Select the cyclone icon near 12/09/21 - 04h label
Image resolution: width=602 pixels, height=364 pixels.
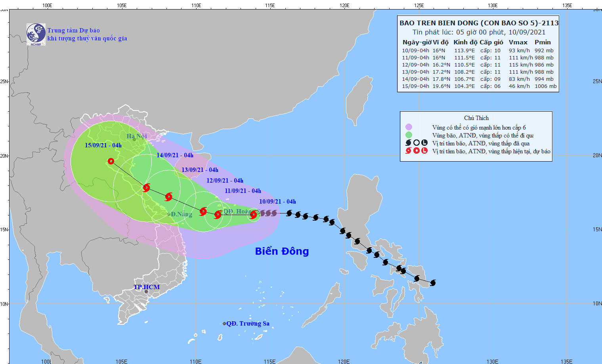click(x=203, y=212)
